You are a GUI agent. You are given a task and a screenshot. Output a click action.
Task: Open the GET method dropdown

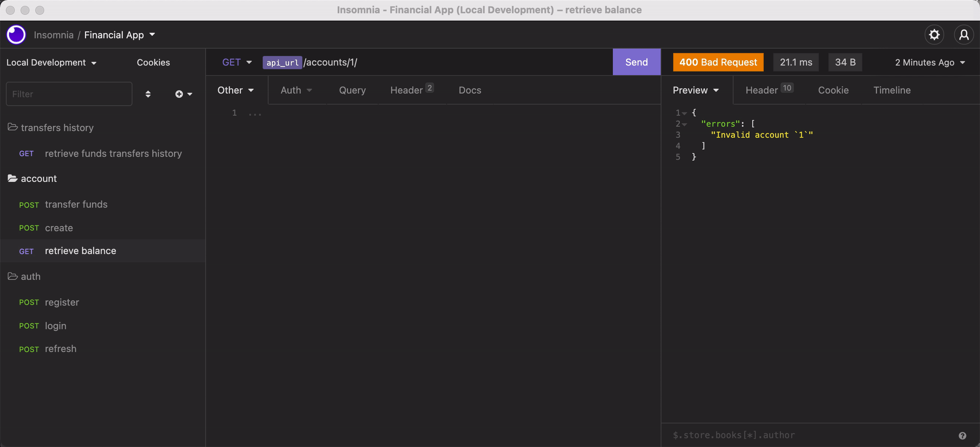point(237,62)
